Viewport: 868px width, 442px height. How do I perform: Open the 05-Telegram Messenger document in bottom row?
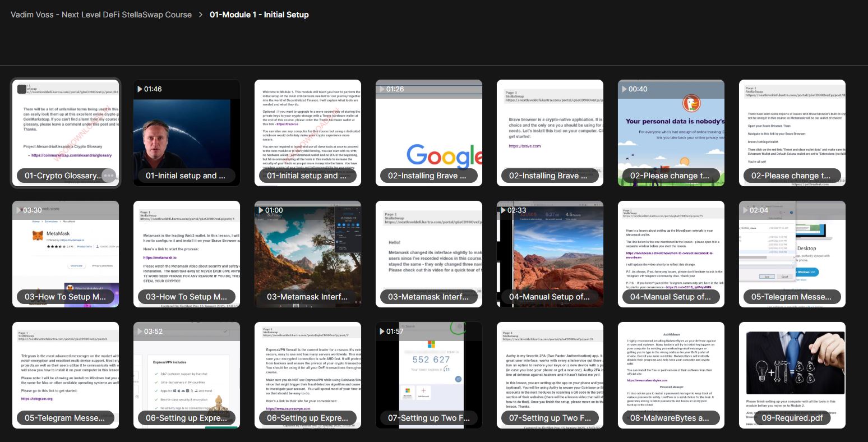tap(65, 370)
